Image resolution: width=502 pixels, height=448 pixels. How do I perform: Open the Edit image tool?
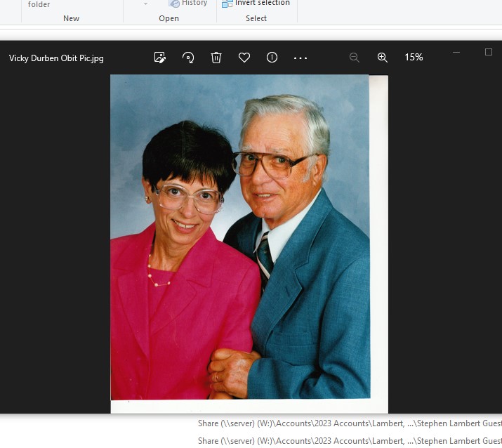[x=160, y=58]
